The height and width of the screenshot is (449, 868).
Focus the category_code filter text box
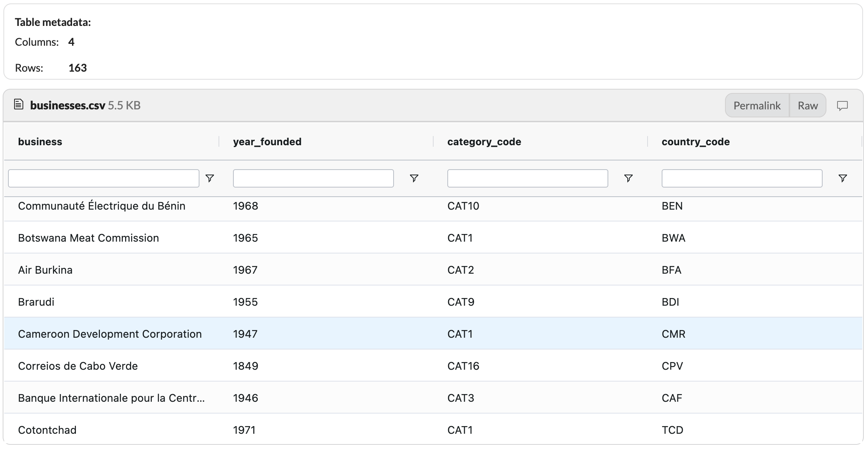click(527, 178)
